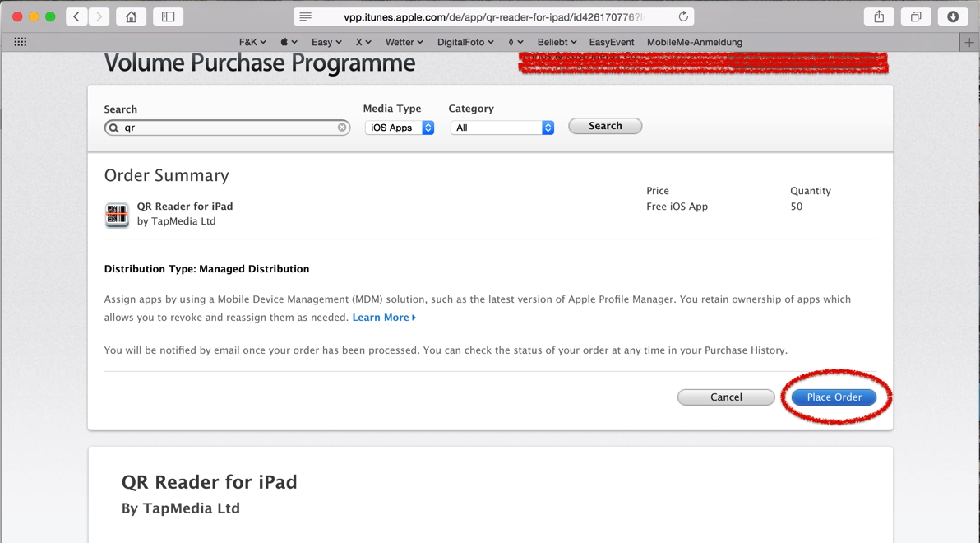The height and width of the screenshot is (543, 980).
Task: Cancel the order
Action: 726,397
